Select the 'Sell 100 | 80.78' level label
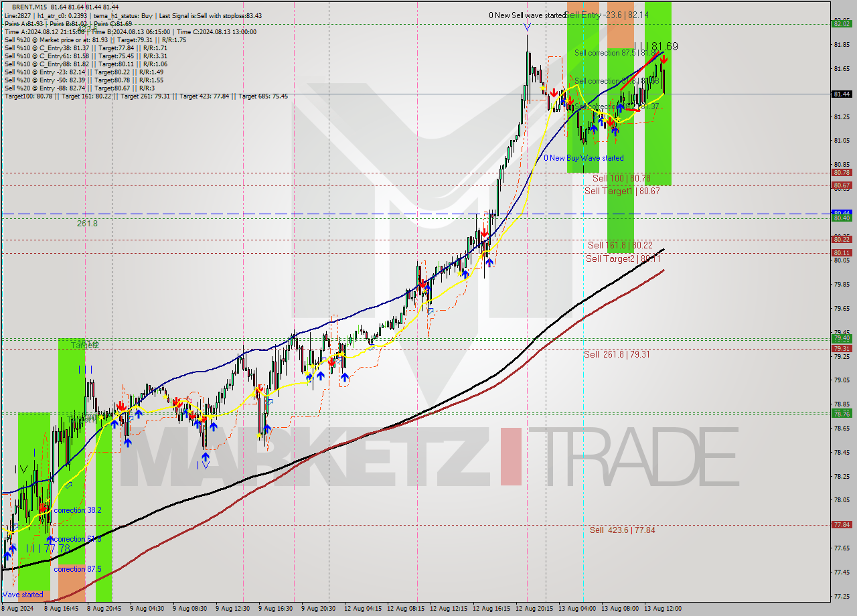Screen dimensions: 857x616 point(621,178)
